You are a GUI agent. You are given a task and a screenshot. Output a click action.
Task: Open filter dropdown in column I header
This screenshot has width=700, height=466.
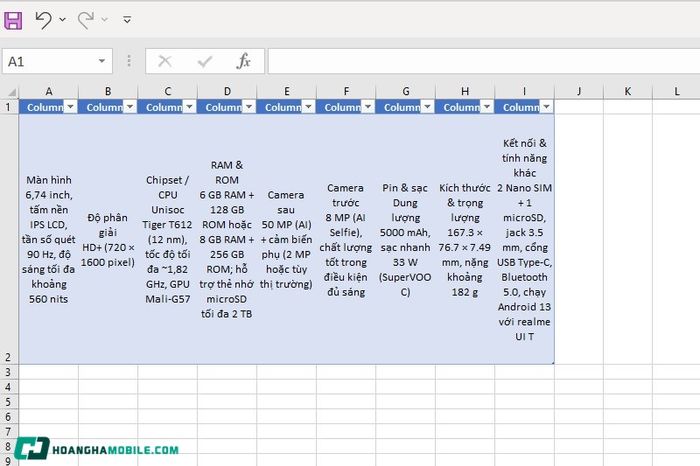click(546, 107)
